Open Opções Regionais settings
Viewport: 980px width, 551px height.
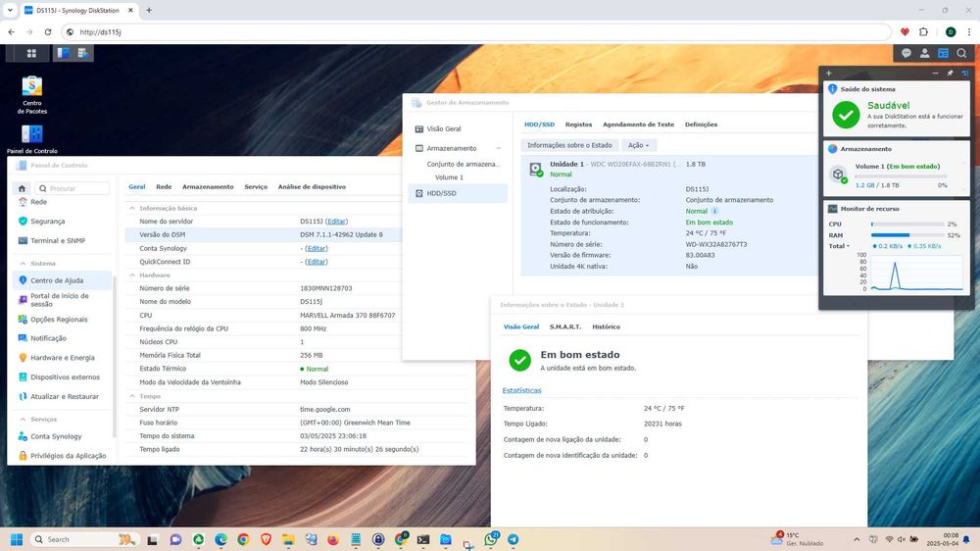pos(59,320)
